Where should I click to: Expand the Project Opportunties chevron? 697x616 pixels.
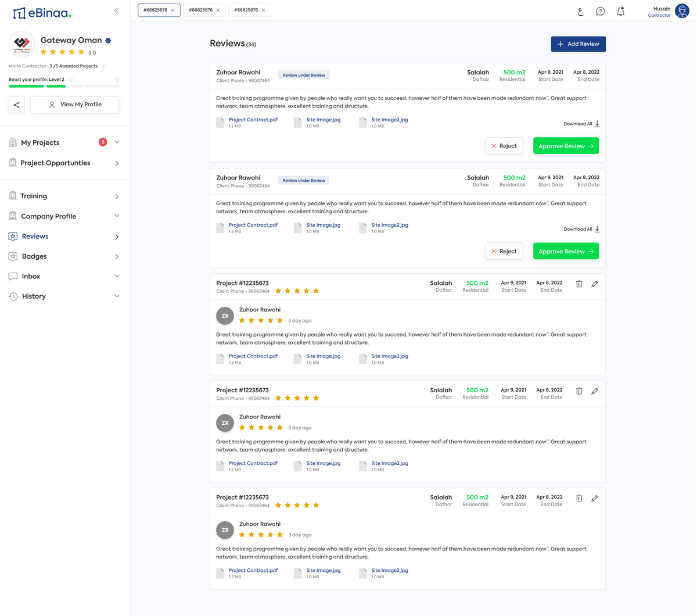click(x=117, y=163)
